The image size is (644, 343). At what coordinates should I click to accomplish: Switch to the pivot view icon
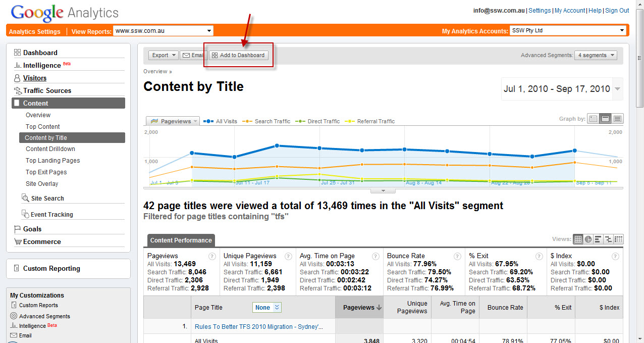[618, 239]
